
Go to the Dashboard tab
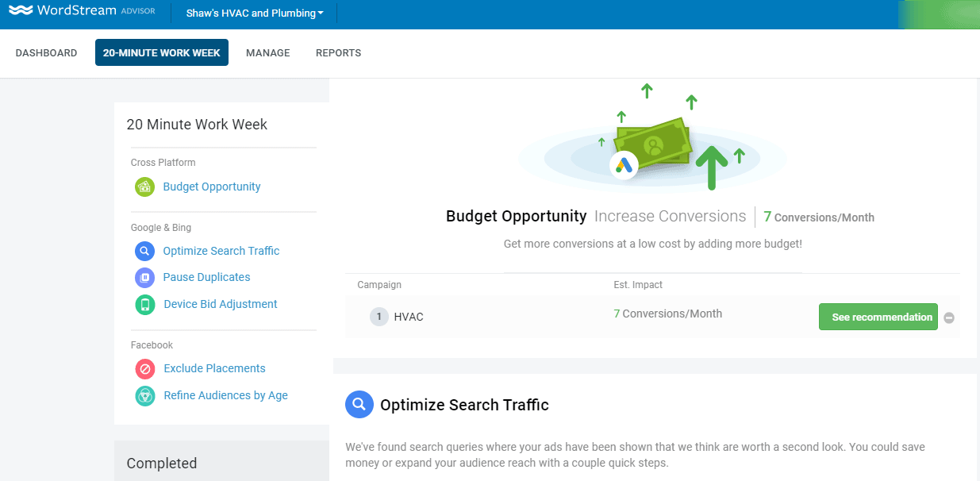46,53
